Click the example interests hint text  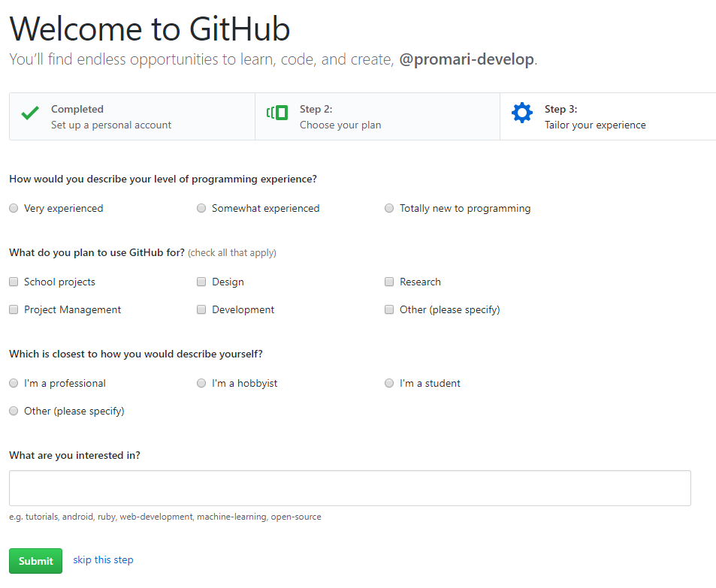click(165, 517)
